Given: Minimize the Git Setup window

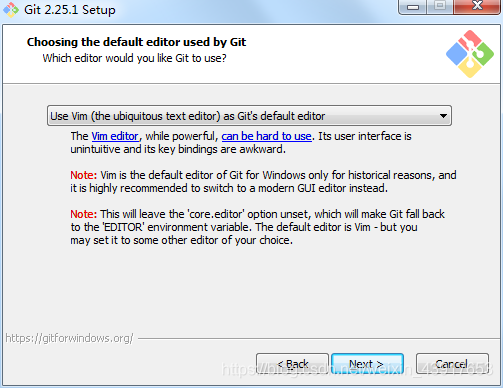Looking at the screenshot, I should (x=413, y=7).
